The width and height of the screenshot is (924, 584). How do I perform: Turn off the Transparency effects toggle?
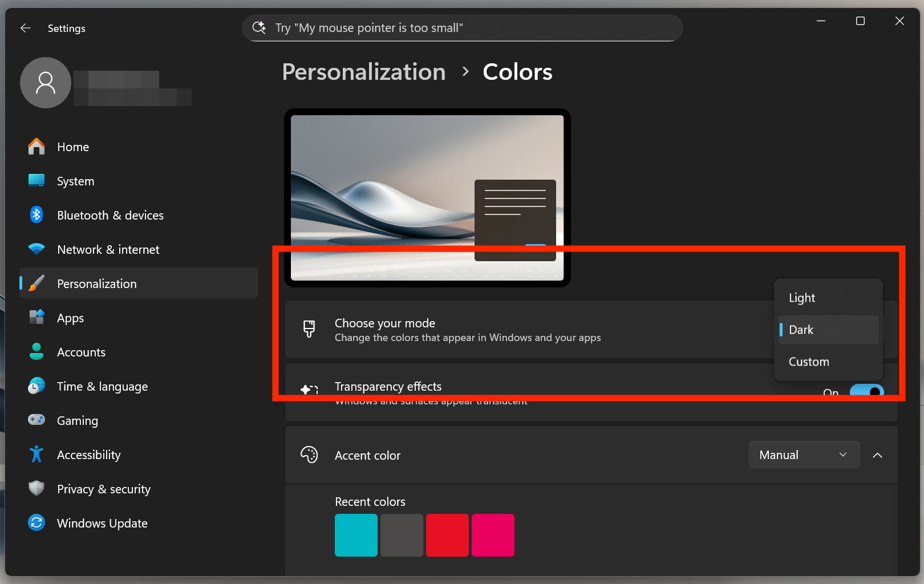866,391
